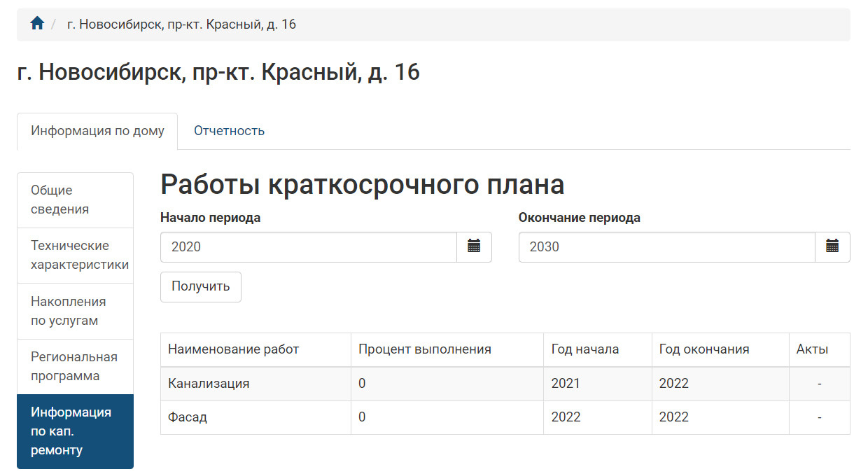Click the breadcrumb address text
The height and width of the screenshot is (474, 868).
pyautogui.click(x=181, y=25)
